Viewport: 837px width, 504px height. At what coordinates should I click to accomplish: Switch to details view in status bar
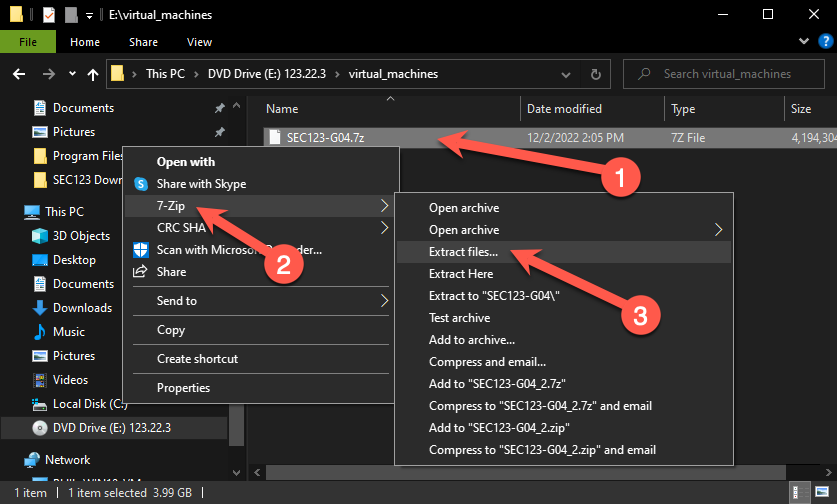tap(802, 494)
